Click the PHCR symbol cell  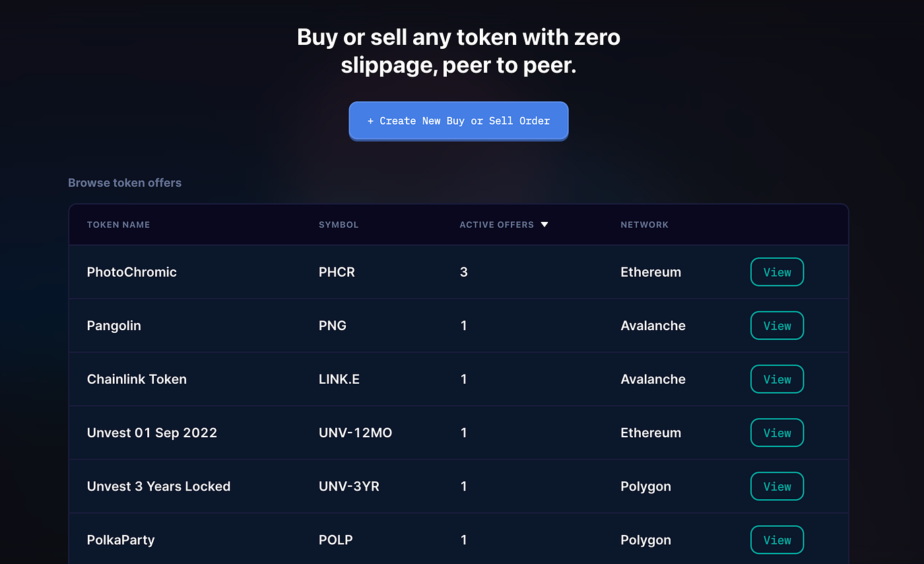[337, 271]
